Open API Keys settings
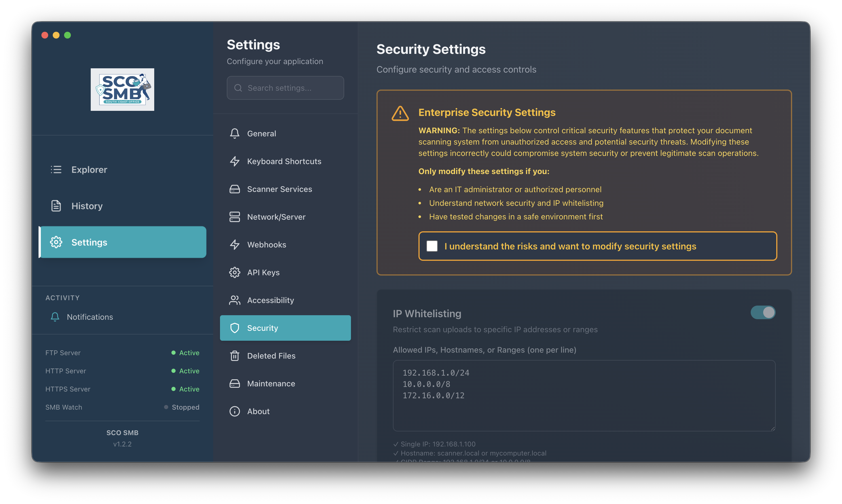Viewport: 842px width, 504px height. (285, 272)
